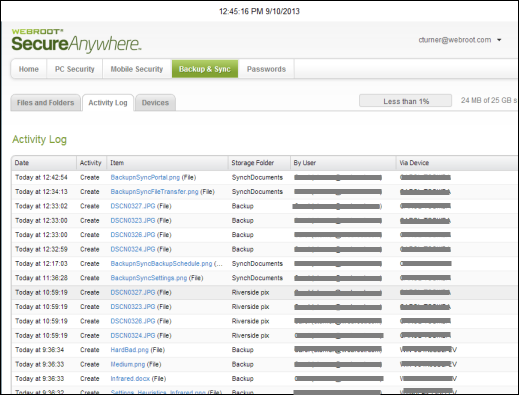519x395 pixels.
Task: Click Create cell in BackupnSyncSettings.png row
Action: pos(90,278)
